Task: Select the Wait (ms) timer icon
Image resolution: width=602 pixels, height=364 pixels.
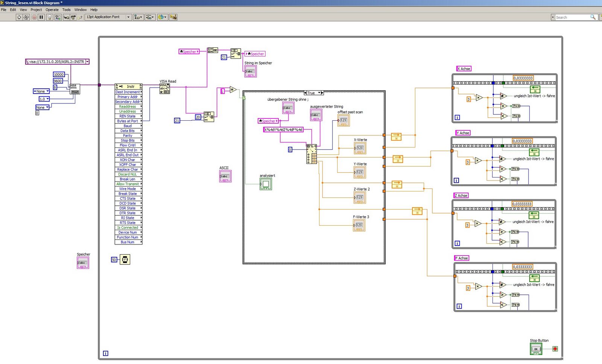Action: [x=125, y=259]
